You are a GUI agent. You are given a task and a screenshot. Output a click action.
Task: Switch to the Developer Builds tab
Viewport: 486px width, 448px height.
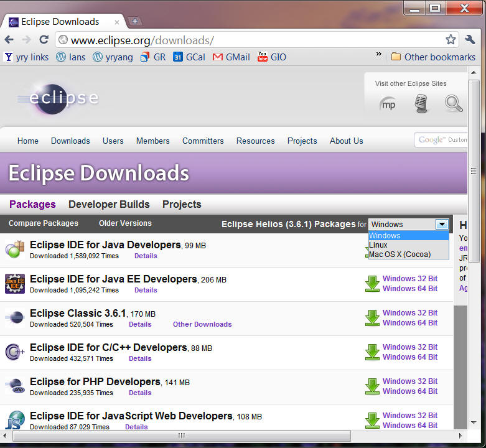109,205
